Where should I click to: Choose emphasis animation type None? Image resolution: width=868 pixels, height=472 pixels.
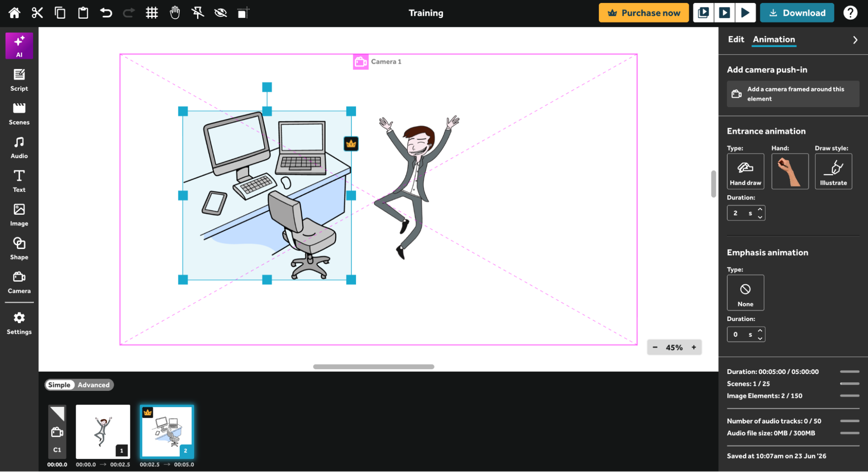pyautogui.click(x=746, y=293)
